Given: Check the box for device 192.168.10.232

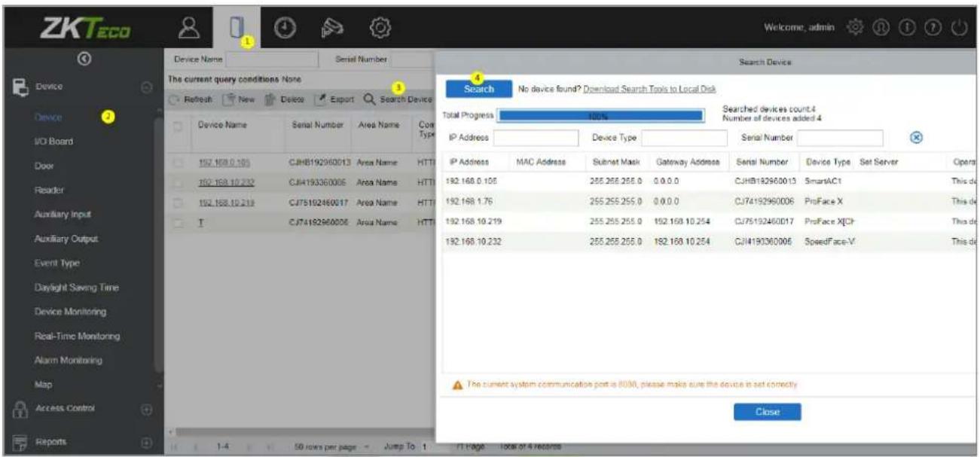Looking at the screenshot, I should (x=179, y=182).
